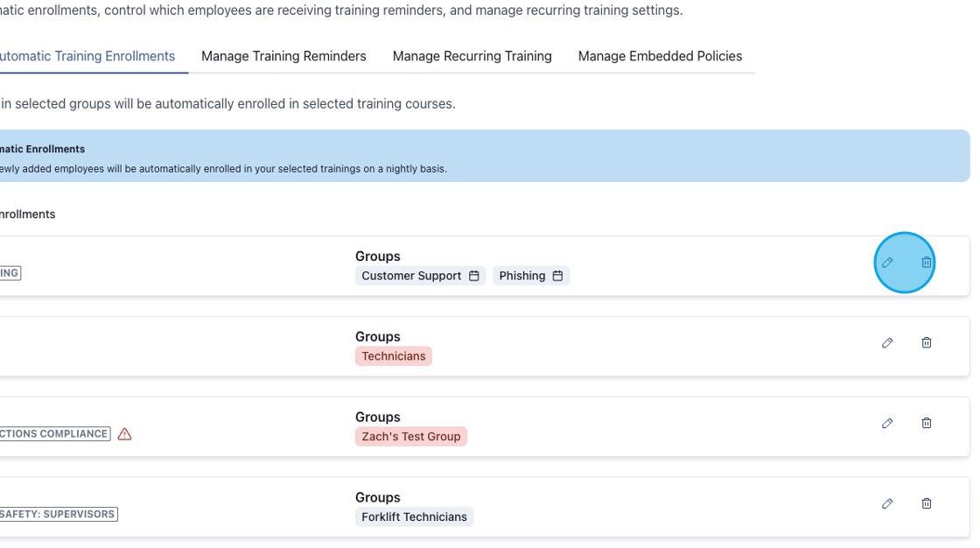Delete the Technicians group enrollment

(927, 343)
